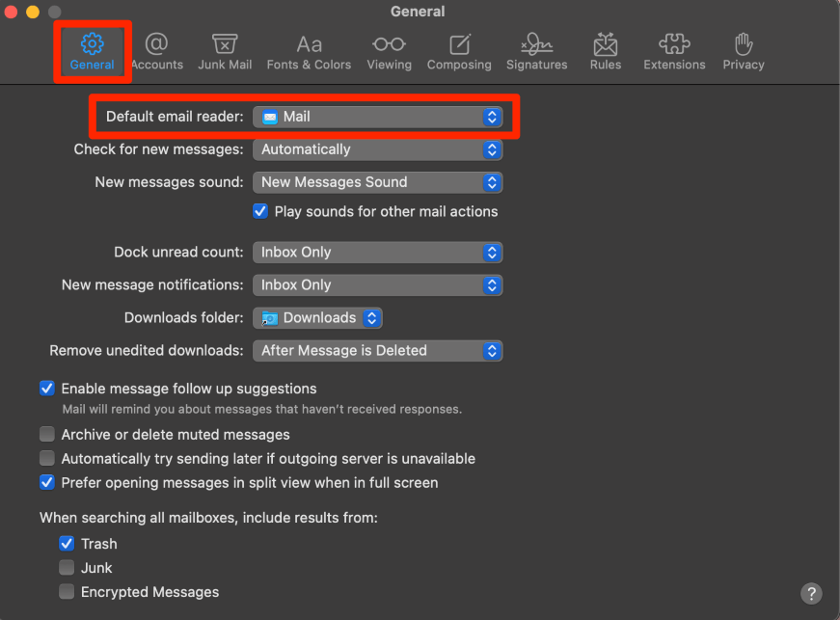Viewport: 840px width, 620px height.
Task: Open Dock unread count dropdown
Action: (x=378, y=253)
